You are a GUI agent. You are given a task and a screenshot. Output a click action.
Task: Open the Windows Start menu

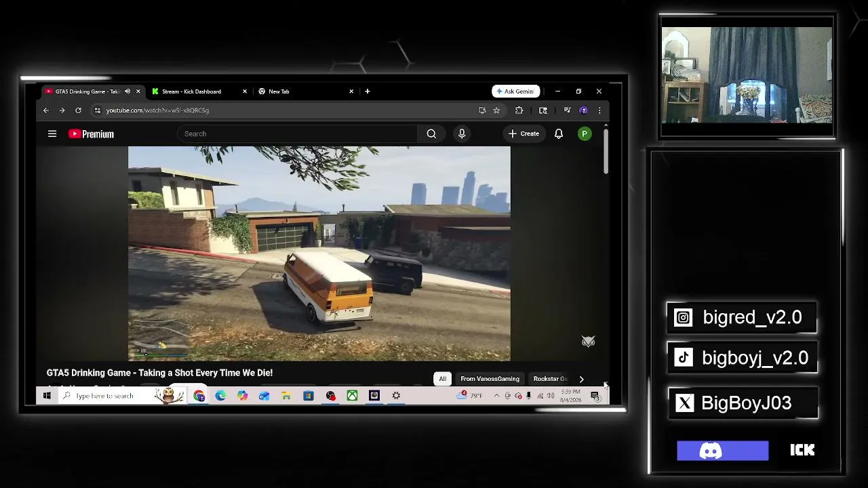[x=47, y=396]
